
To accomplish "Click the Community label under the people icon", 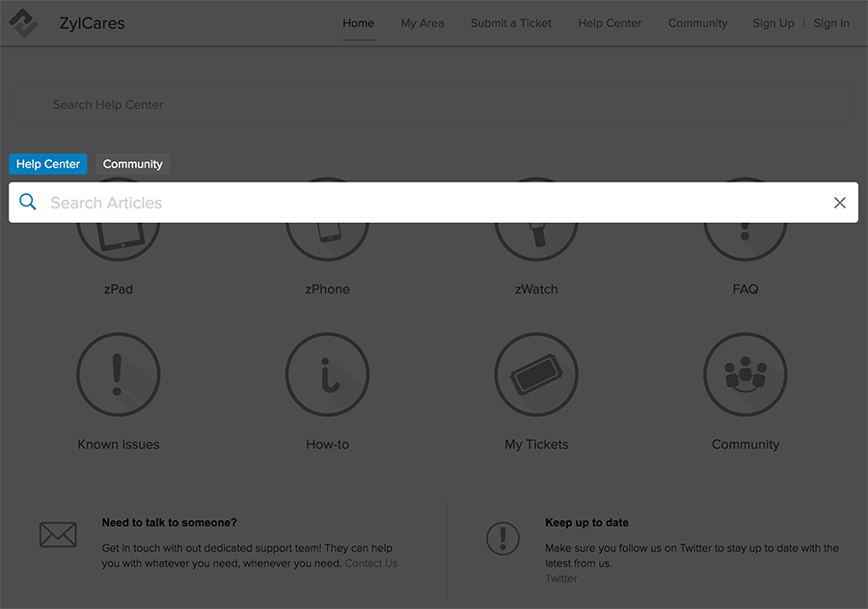I will coord(746,444).
